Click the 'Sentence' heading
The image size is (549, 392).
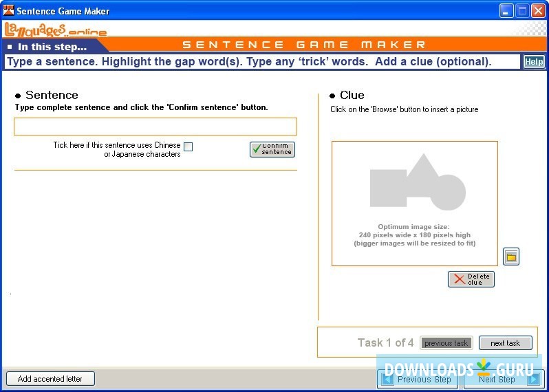point(52,95)
